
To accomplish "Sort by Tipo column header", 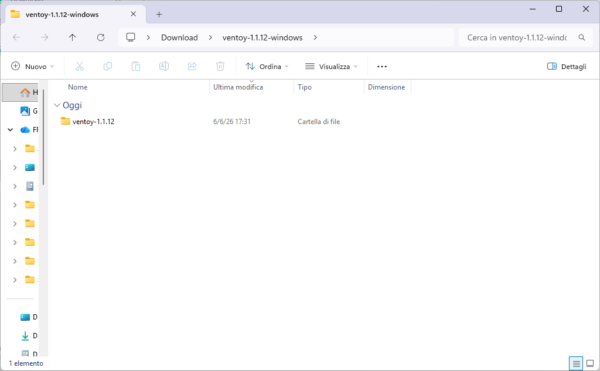I will [x=305, y=87].
